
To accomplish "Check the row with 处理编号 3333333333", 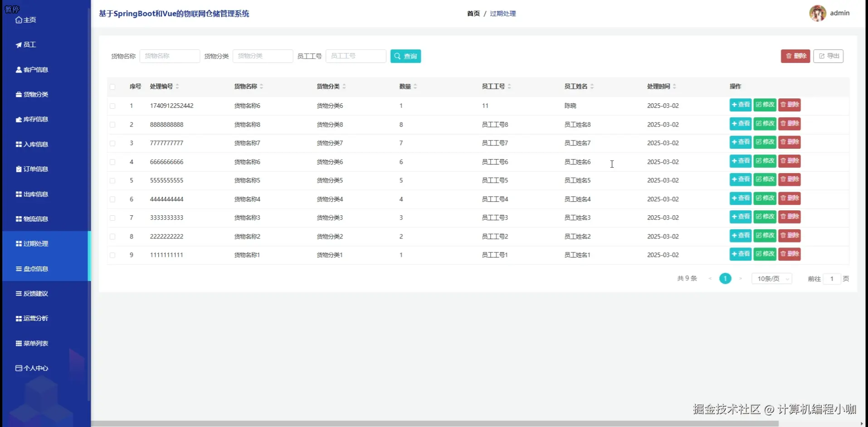I will coord(112,218).
